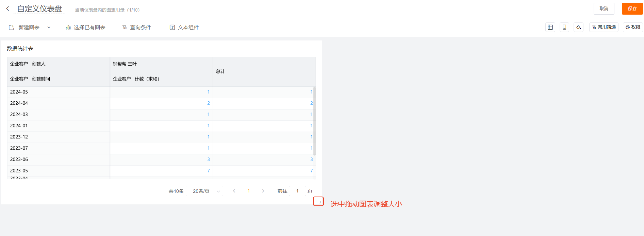Click the 前往 page number input
The height and width of the screenshot is (236, 644).
point(297,191)
